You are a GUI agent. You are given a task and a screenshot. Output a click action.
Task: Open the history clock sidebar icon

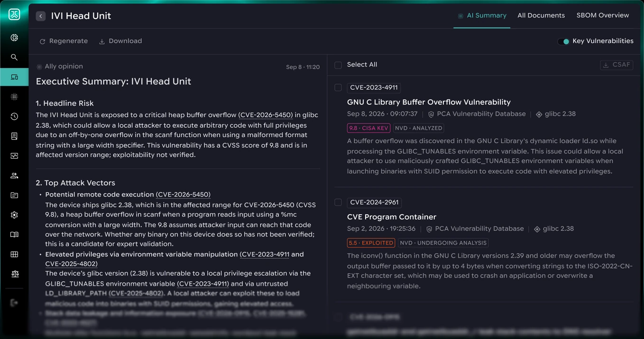pyautogui.click(x=14, y=116)
